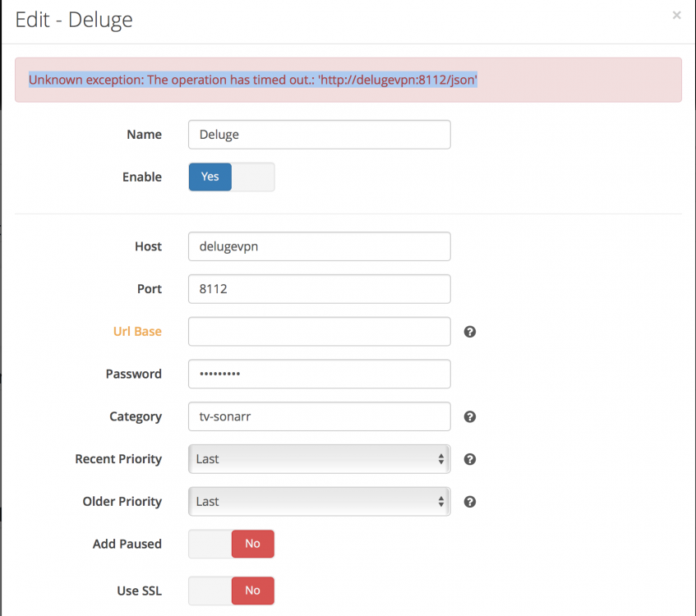Show help for Older Priority
The image size is (696, 616).
470,502
